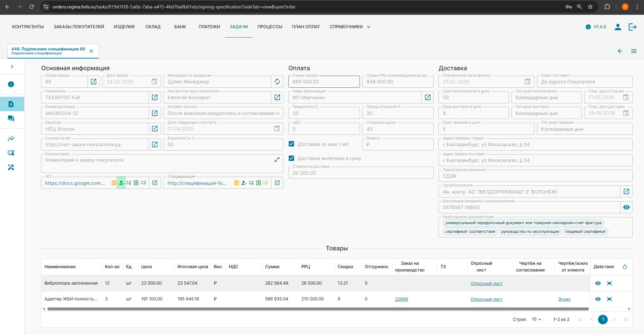This screenshot has height=335, width=644.
Task: Open the info panel in the sidebar
Action: click(x=11, y=84)
